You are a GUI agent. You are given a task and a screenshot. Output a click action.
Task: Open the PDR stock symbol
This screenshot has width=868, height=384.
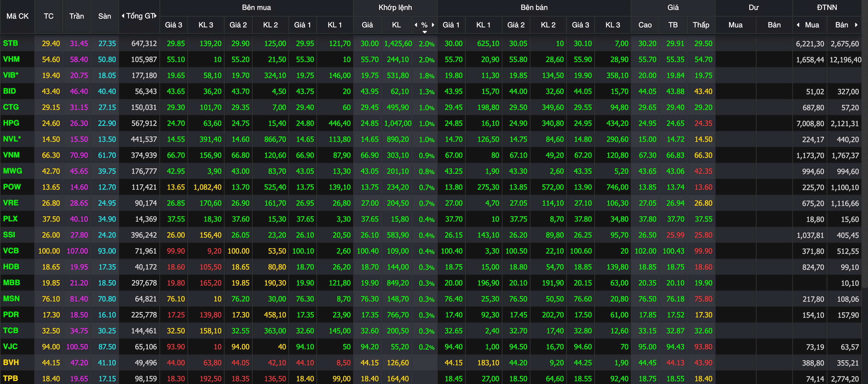11,314
